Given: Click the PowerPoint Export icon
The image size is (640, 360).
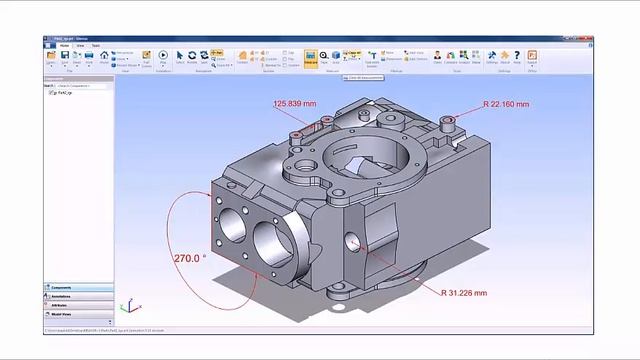Looking at the screenshot, I should [532, 55].
